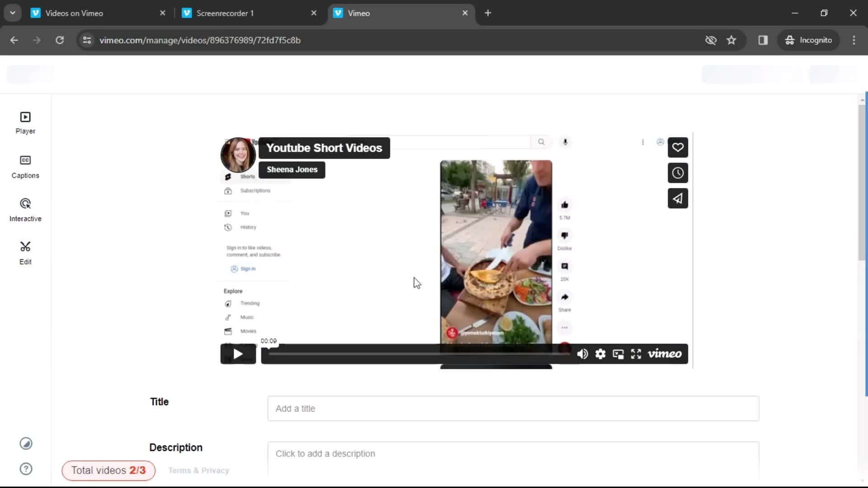This screenshot has width=868, height=488.
Task: Close the Videos on Vimeo tab
Action: [x=163, y=13]
